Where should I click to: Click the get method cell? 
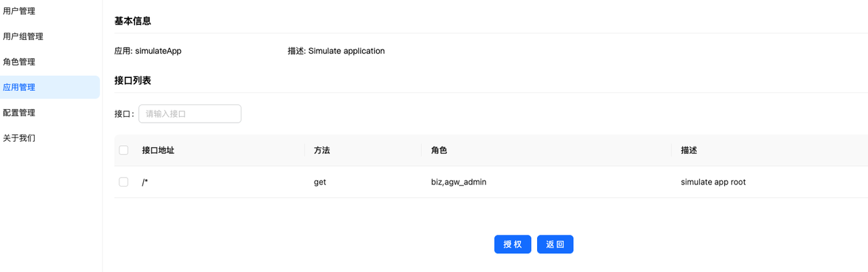[x=320, y=182]
